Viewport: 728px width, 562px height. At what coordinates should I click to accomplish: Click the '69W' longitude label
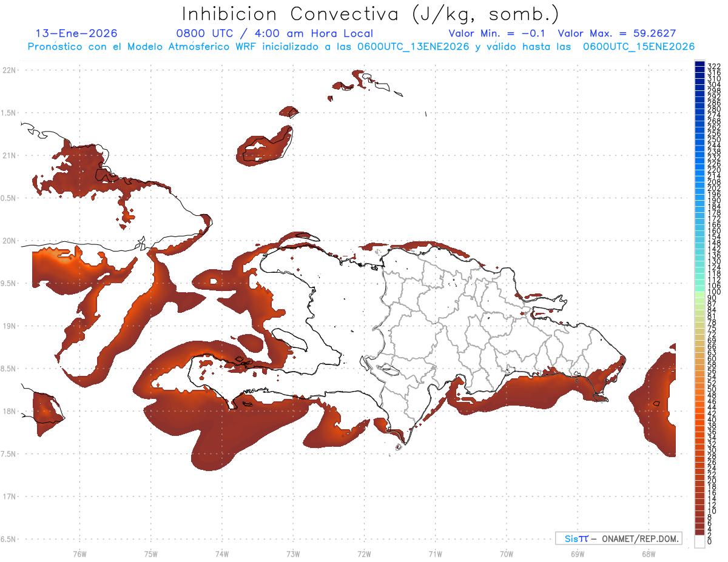coord(577,554)
